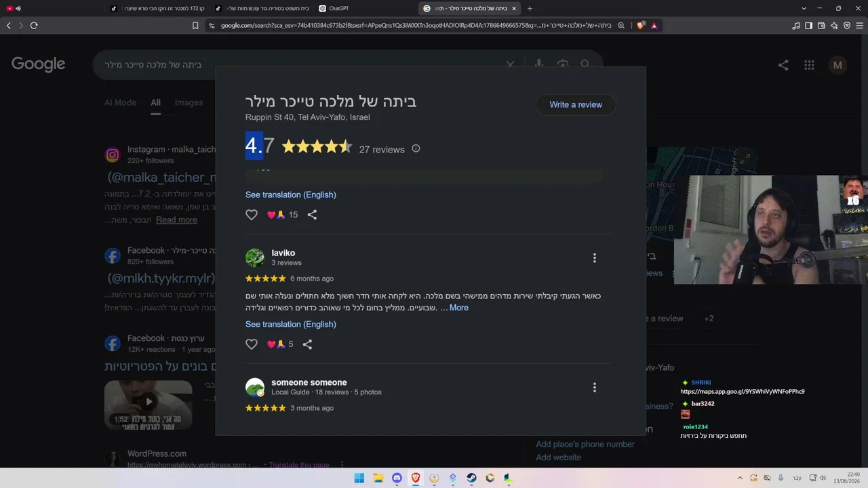Click the Brave VPN shield toolbar icon
This screenshot has width=868, height=488.
(847, 26)
